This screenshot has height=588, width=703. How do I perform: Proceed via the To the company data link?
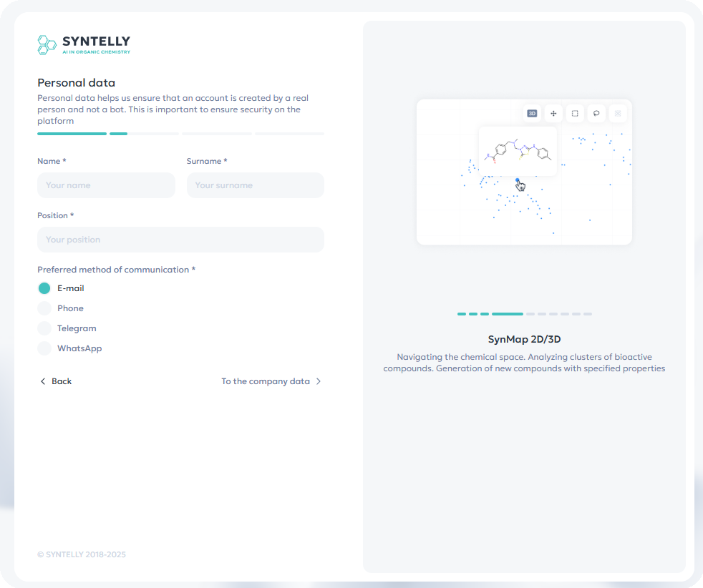(x=266, y=381)
